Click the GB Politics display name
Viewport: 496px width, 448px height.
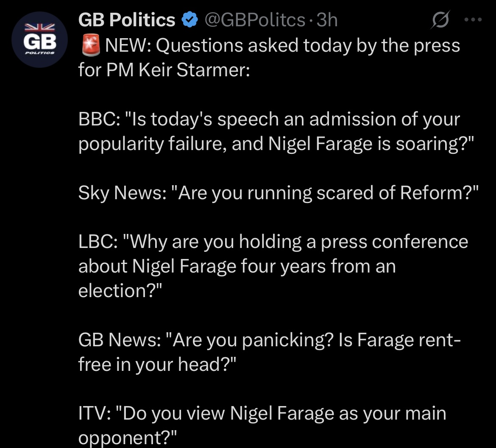tap(127, 19)
